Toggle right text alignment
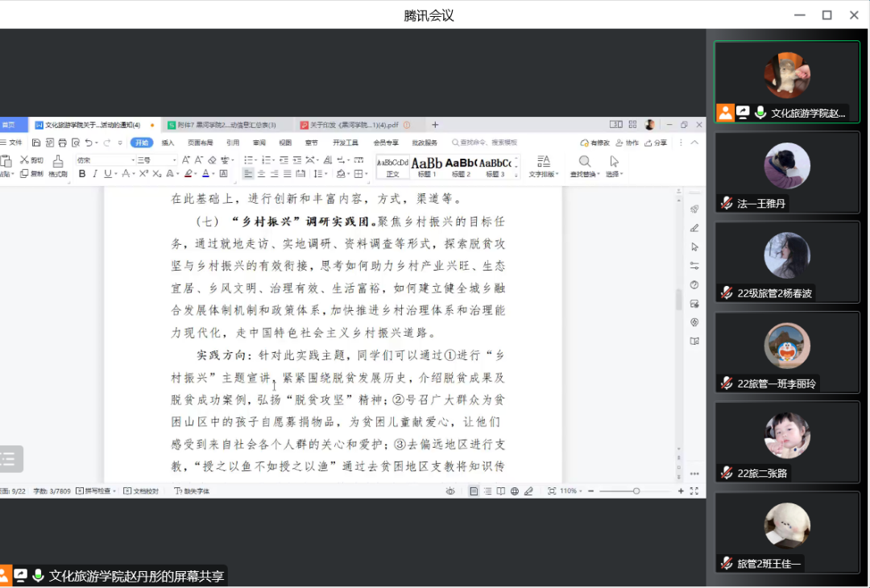Screen dimensions: 870x588 click(x=275, y=174)
